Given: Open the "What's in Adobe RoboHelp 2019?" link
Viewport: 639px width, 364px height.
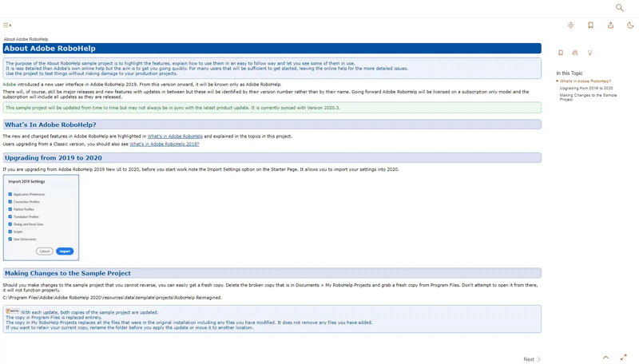Looking at the screenshot, I should click(165, 144).
